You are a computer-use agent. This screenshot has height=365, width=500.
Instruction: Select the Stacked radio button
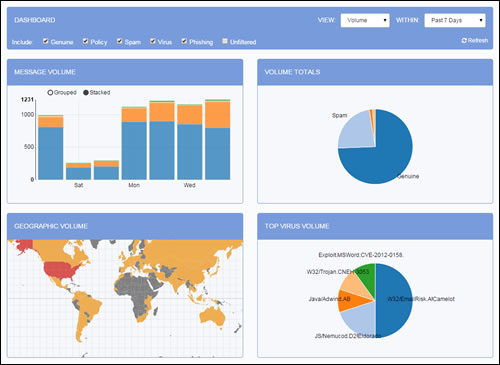[x=86, y=93]
